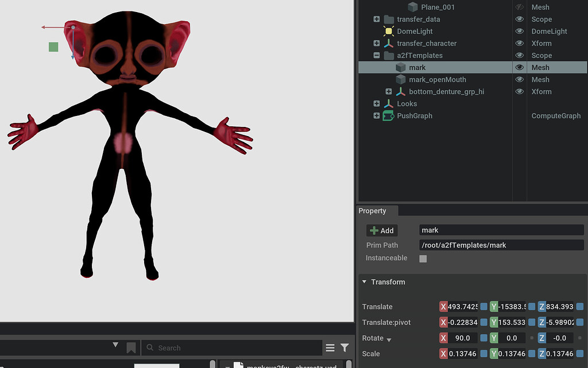This screenshot has height=368, width=588.
Task: Hide the mark_openMouth mesh with its eye toggle
Action: (520, 79)
